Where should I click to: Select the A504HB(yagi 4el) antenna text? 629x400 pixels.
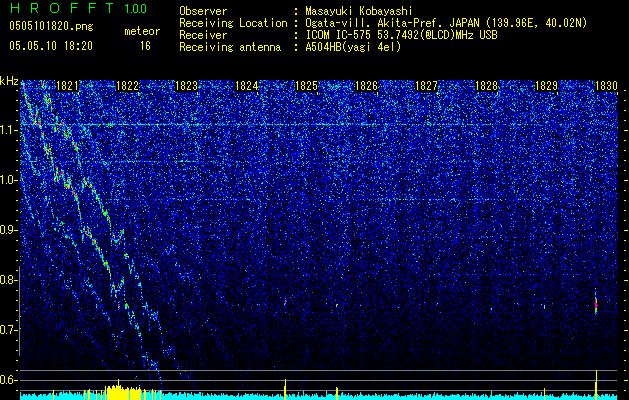click(x=353, y=47)
